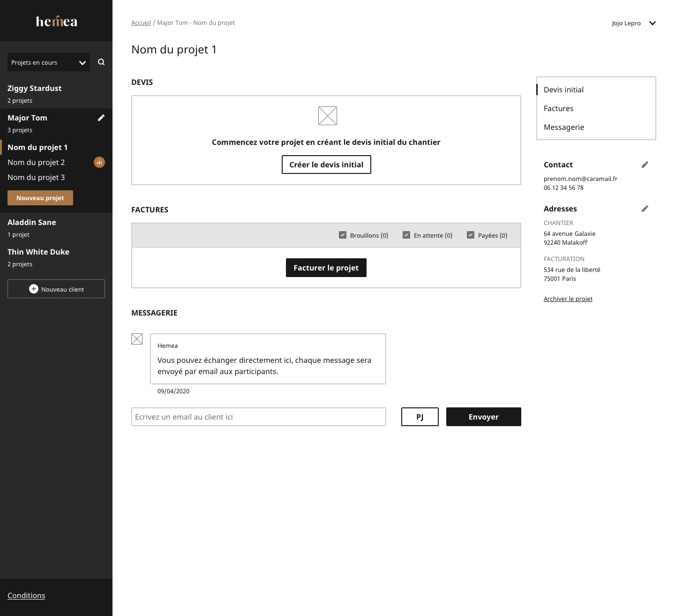Open the Projets en cours dropdown
The width and height of the screenshot is (675, 616).
49,62
